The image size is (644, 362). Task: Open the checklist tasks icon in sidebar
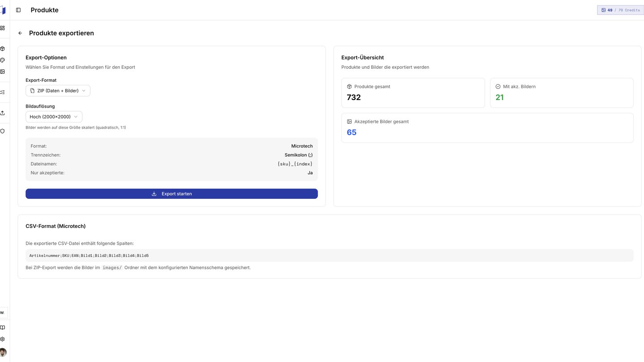[x=2, y=92]
